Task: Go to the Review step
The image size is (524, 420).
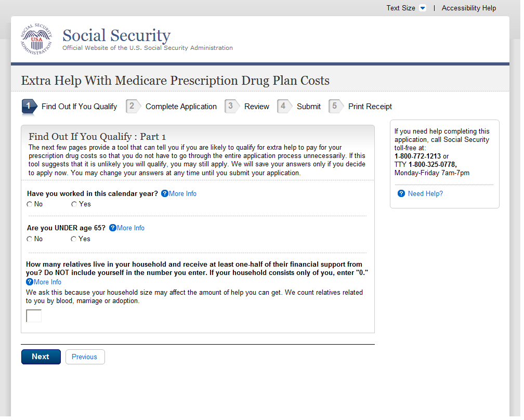Action: click(x=256, y=107)
